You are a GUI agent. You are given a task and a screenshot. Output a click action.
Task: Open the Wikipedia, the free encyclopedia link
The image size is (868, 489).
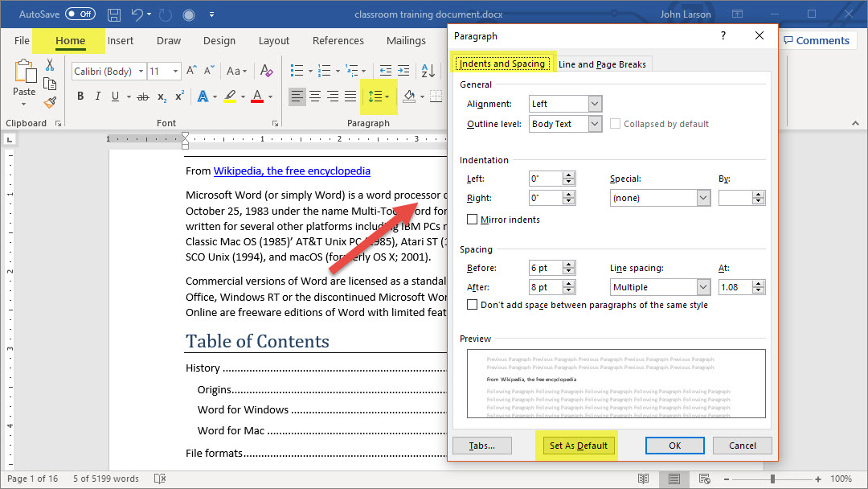click(x=292, y=171)
